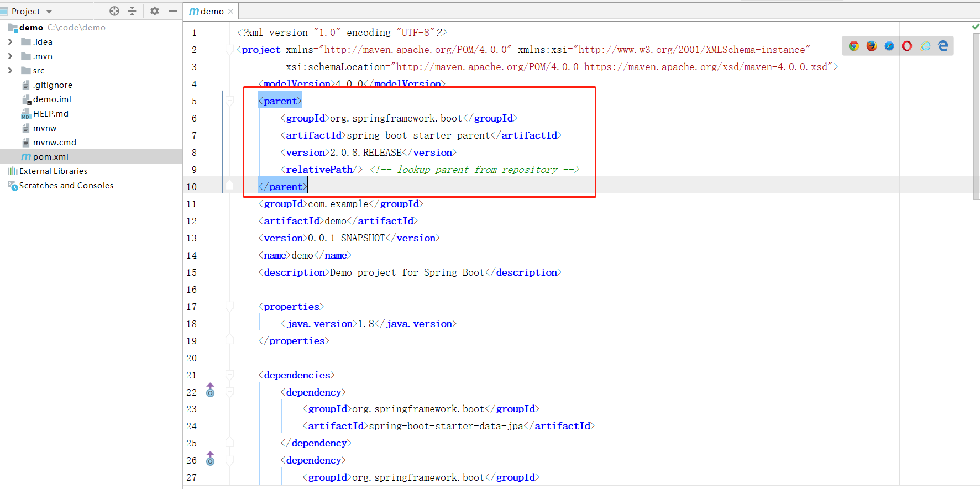Hide the Project tool window with the minus icon
The image size is (980, 489).
pyautogui.click(x=173, y=11)
